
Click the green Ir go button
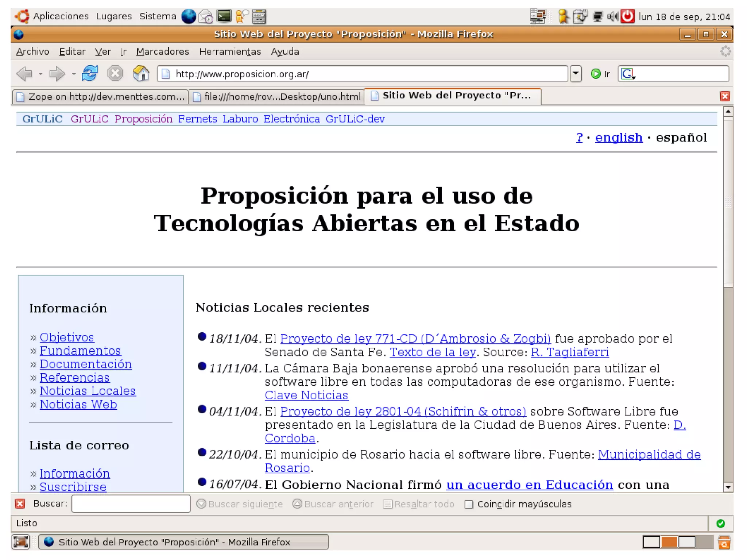pyautogui.click(x=600, y=74)
